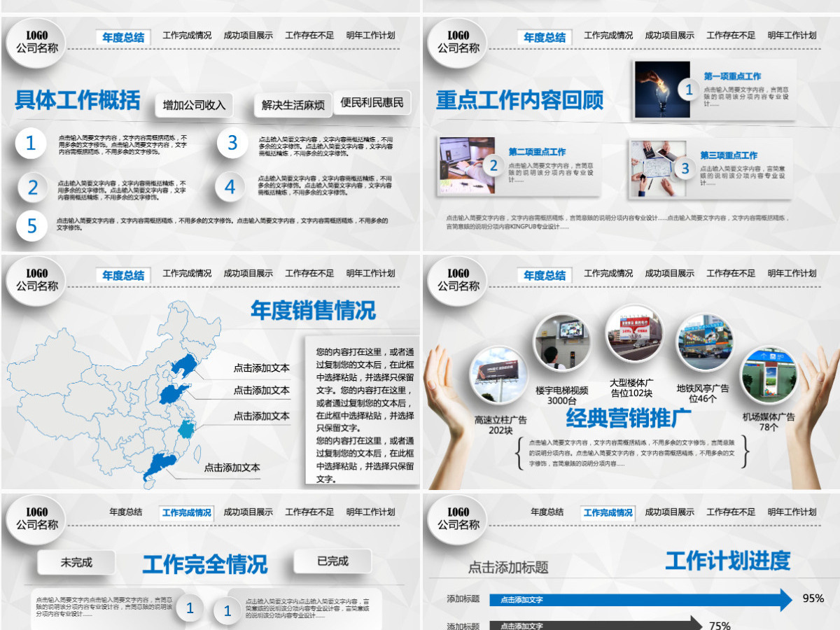The height and width of the screenshot is (630, 840).
Task: Click number 3 circle beside 第三项重点工作
Action: [685, 169]
